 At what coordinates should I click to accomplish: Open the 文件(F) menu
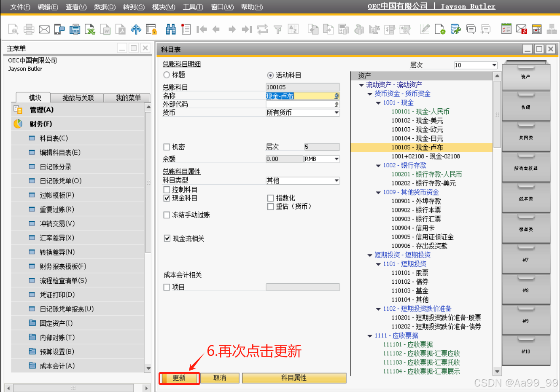[x=20, y=7]
